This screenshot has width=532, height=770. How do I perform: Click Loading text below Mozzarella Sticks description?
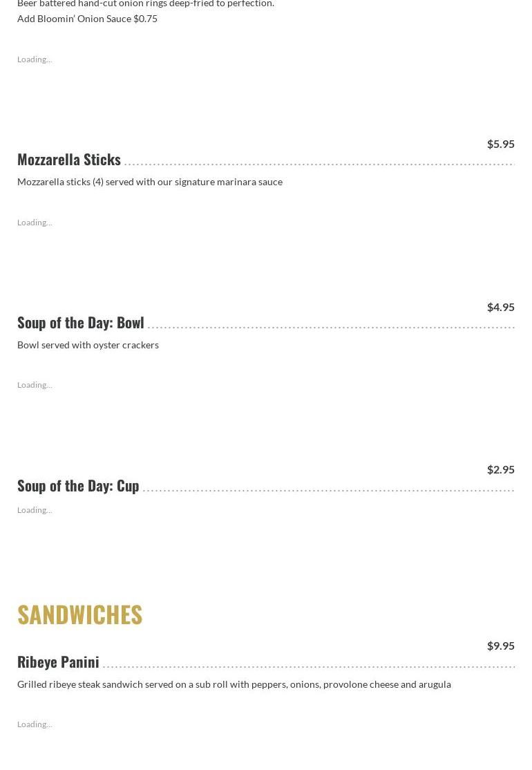[x=35, y=223]
